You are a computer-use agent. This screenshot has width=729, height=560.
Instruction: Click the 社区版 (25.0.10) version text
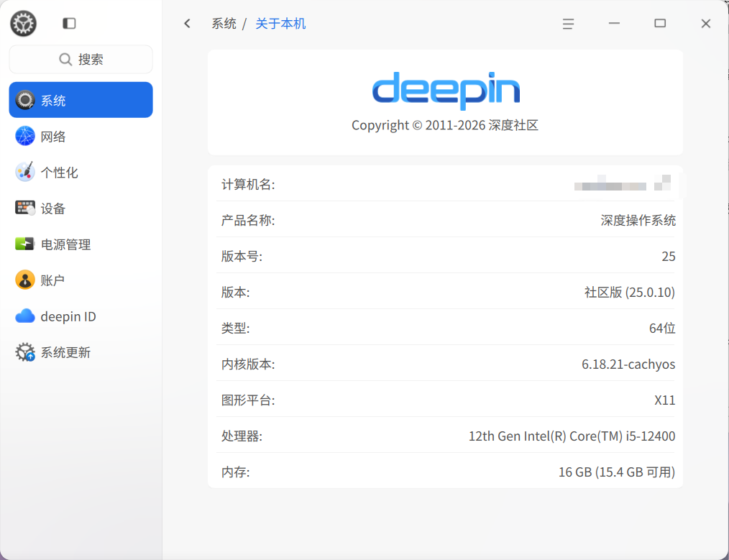pos(629,293)
